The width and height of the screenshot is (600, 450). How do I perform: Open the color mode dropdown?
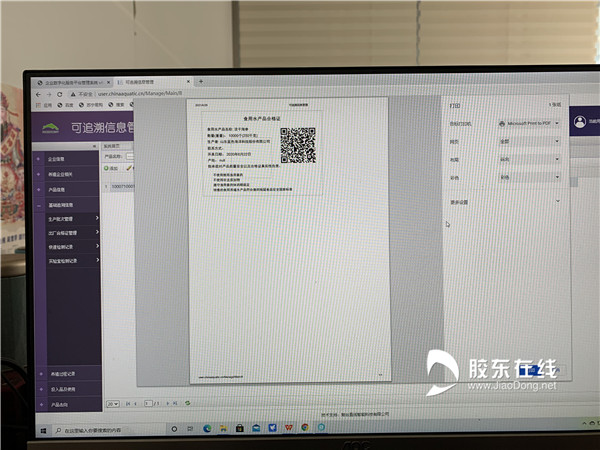(x=529, y=177)
